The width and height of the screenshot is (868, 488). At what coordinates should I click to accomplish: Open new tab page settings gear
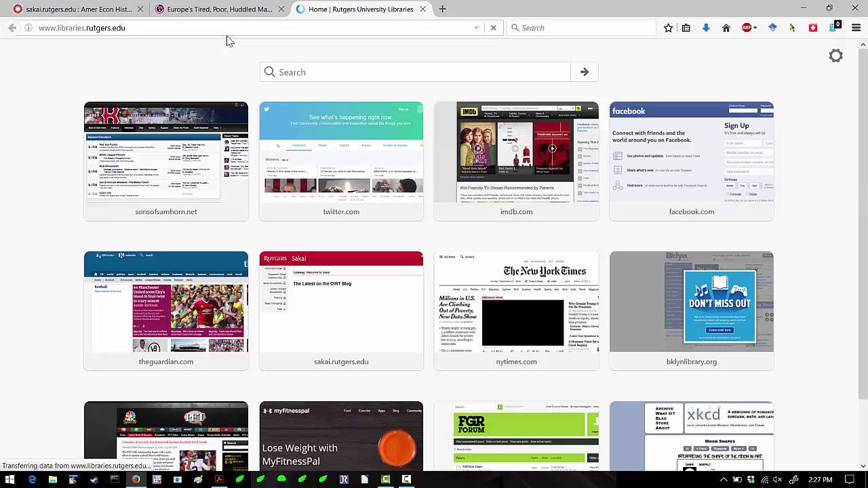(835, 56)
